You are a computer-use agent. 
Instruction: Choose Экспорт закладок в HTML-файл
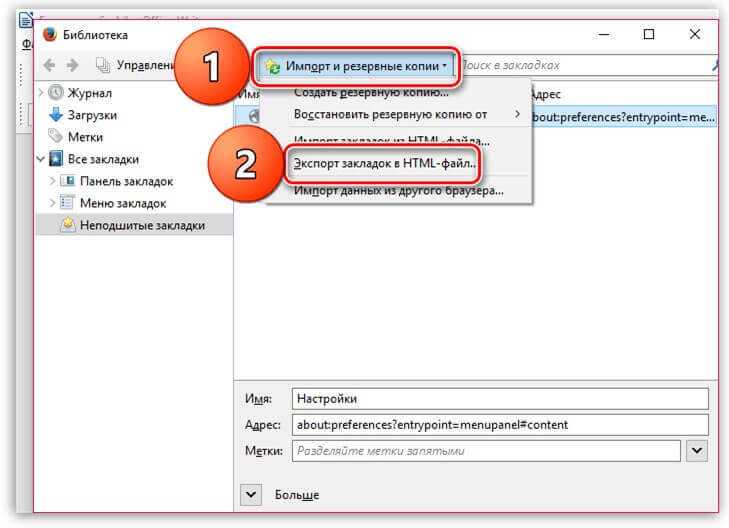[x=384, y=164]
